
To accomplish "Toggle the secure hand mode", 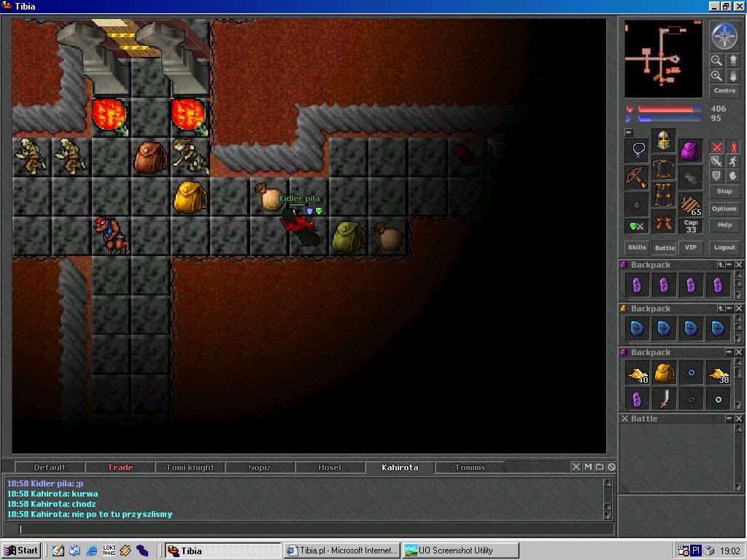I will click(x=733, y=176).
